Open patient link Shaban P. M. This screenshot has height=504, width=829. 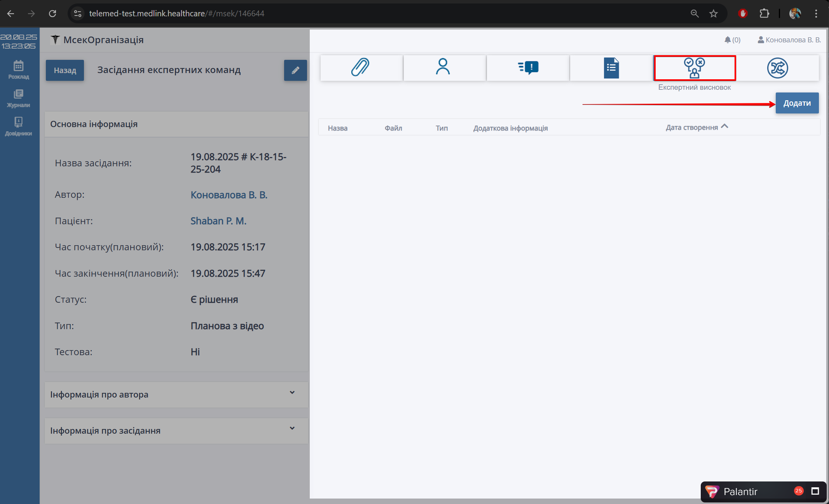click(218, 221)
